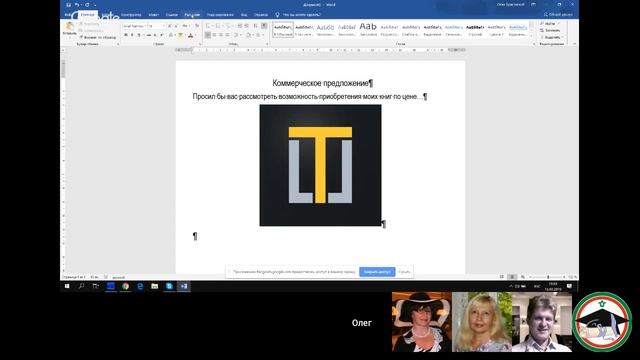Toggle Superscript formatting
The height and width of the screenshot is (360, 640).
pos(162,36)
